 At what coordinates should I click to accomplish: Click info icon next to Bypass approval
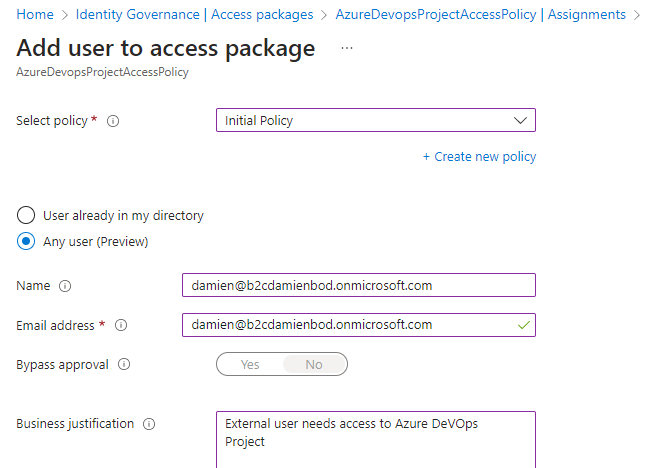(x=124, y=365)
